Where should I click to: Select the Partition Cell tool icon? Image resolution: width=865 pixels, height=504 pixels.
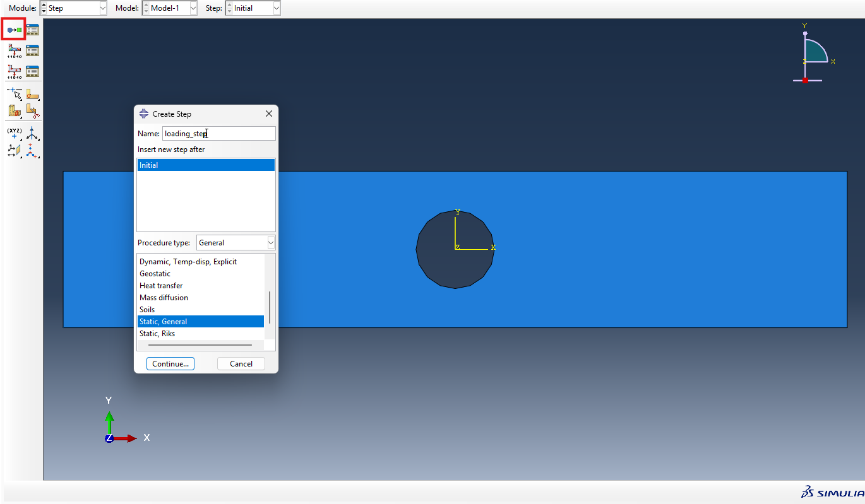tap(14, 111)
